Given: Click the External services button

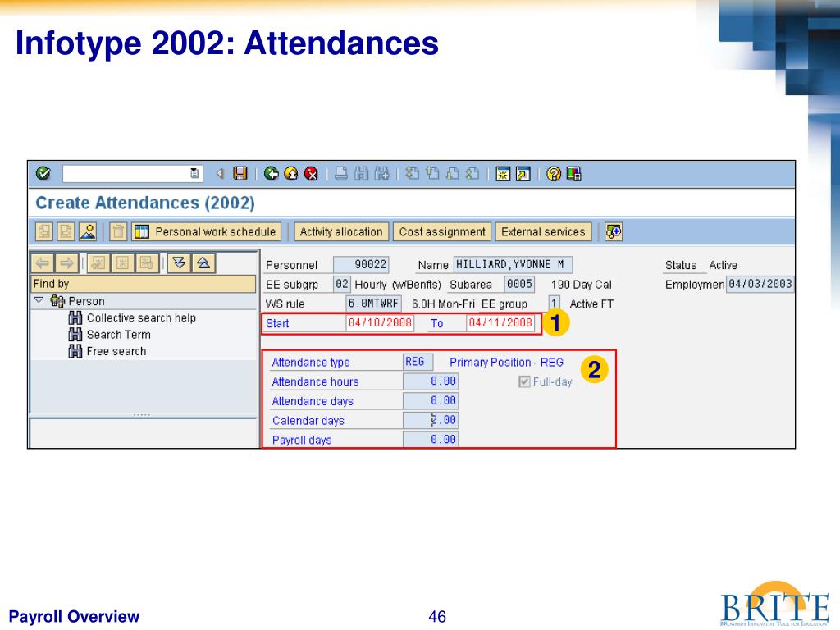Looking at the screenshot, I should [x=543, y=232].
